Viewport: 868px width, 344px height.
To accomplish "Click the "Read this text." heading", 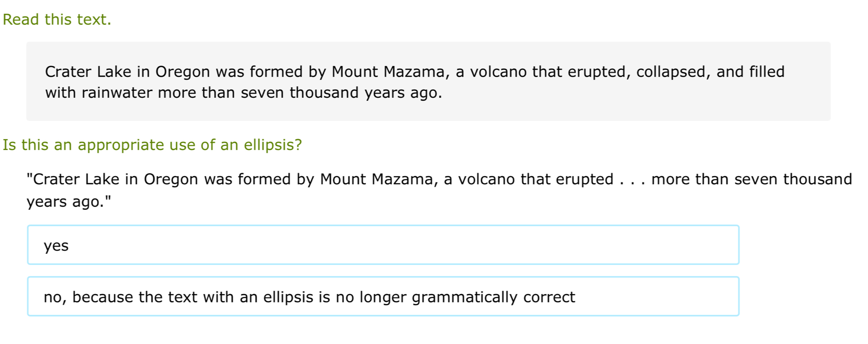I will (x=57, y=19).
